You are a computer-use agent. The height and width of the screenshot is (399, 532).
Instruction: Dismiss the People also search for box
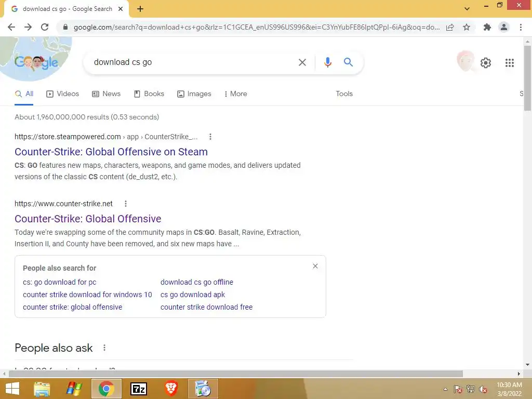tap(315, 266)
